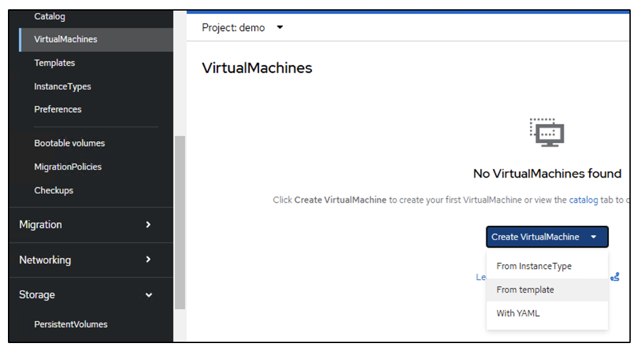The height and width of the screenshot is (351, 644).
Task: Open PersistentVolumes under Storage
Action: click(71, 325)
